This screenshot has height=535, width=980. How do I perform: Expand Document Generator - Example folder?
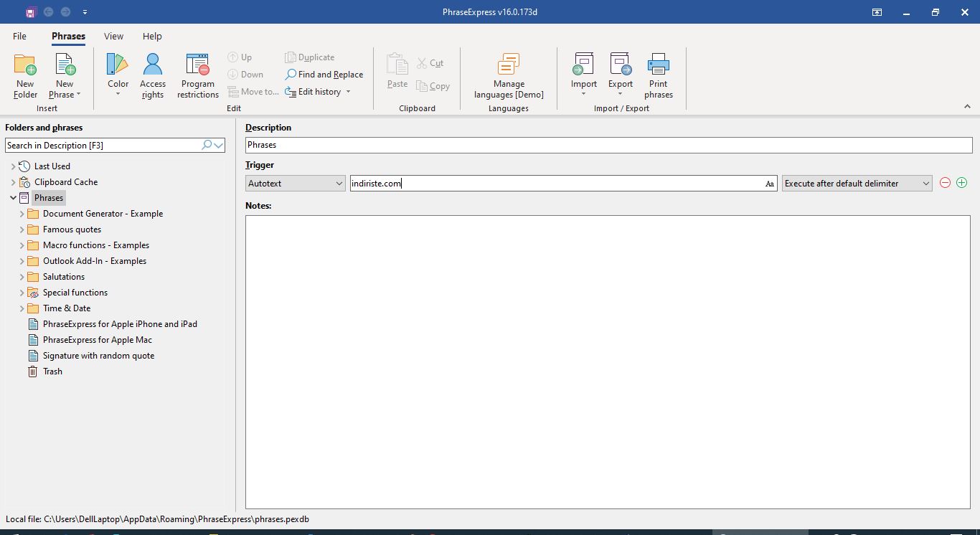click(22, 214)
